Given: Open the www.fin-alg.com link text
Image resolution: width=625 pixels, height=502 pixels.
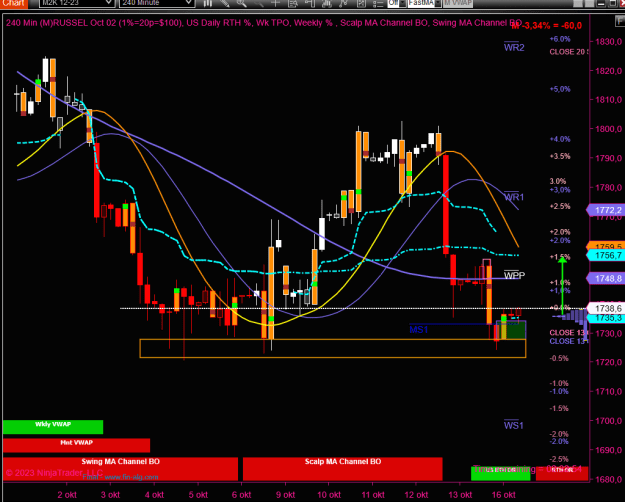Looking at the screenshot, I should (x=131, y=477).
